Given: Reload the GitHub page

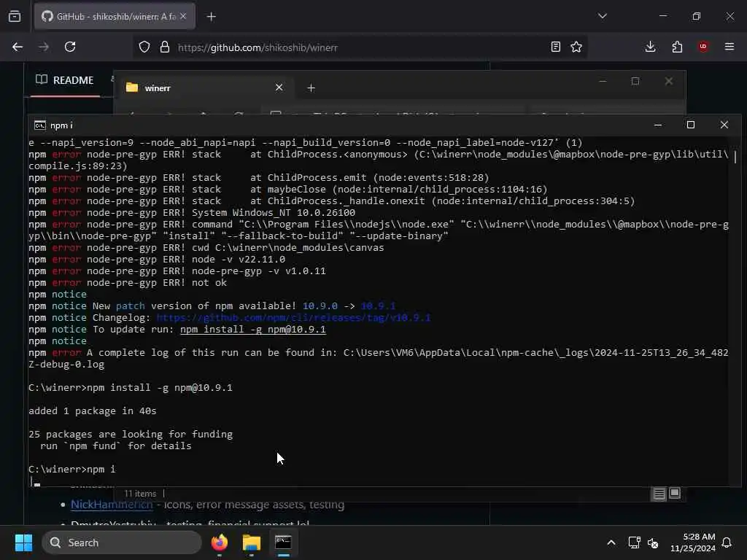Looking at the screenshot, I should tap(70, 47).
